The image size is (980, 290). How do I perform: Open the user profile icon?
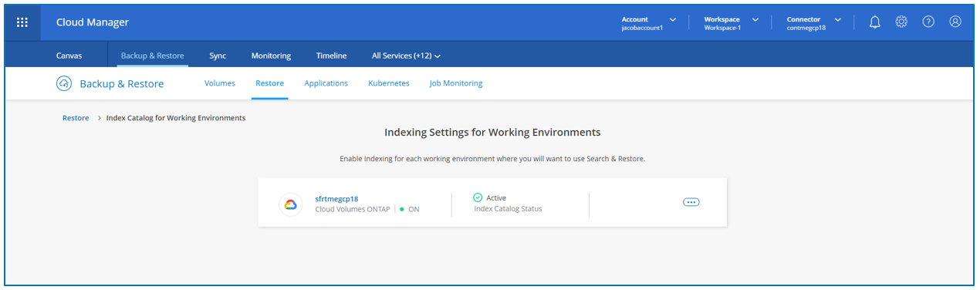tap(955, 22)
